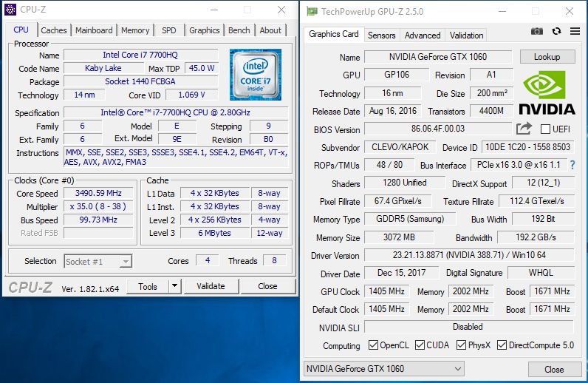Click the Core Speed value 3490.59 MHz
588x383 pixels.
coord(98,193)
